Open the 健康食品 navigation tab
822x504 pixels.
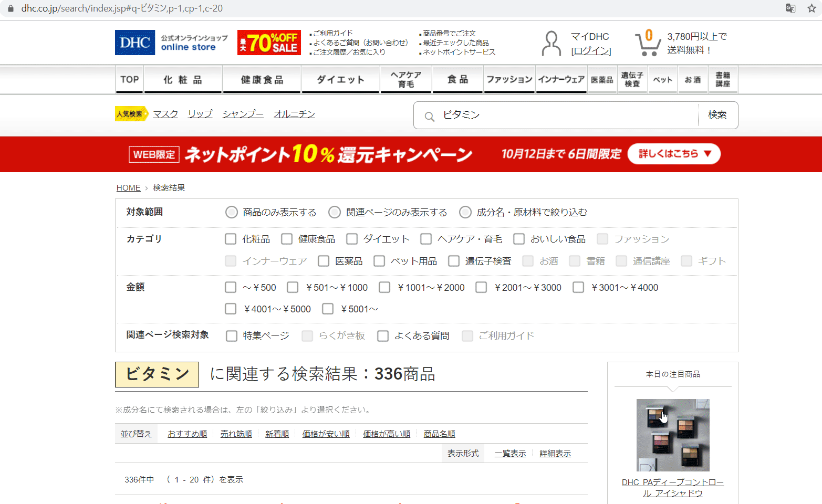[262, 79]
